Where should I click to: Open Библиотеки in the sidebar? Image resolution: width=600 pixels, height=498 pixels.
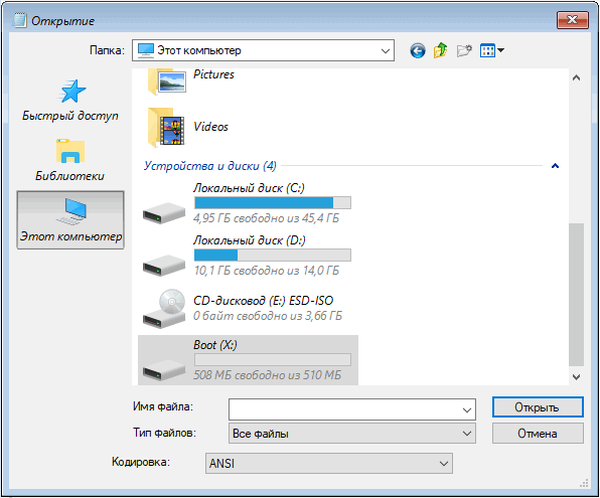click(70, 160)
